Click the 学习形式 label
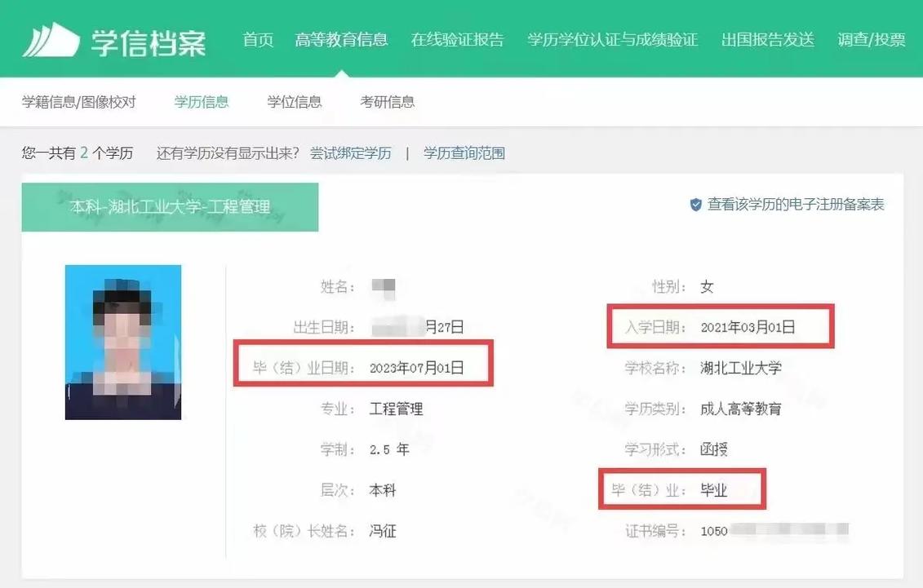 coord(655,449)
